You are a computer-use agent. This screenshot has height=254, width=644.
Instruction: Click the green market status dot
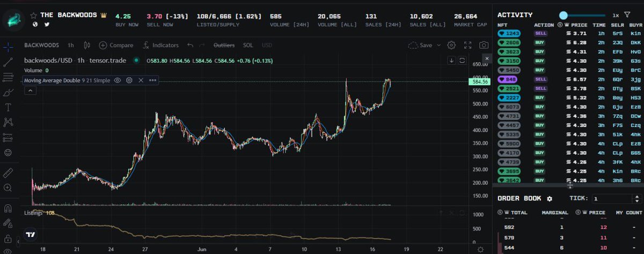(136, 61)
